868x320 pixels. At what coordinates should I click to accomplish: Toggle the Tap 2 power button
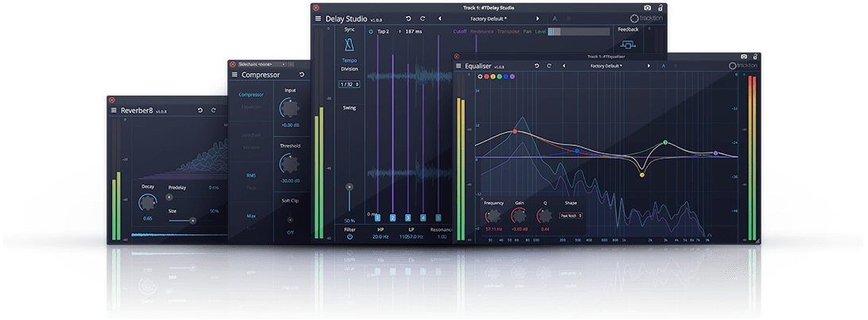click(x=370, y=32)
